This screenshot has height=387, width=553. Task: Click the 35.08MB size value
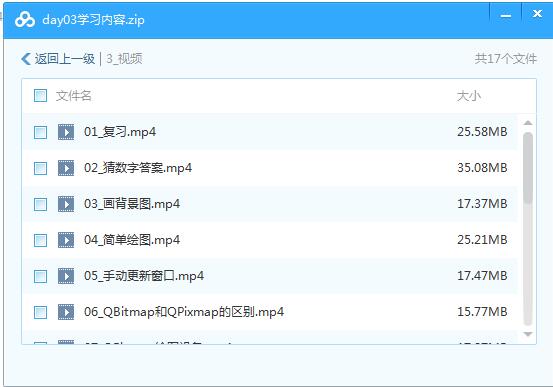coord(482,168)
